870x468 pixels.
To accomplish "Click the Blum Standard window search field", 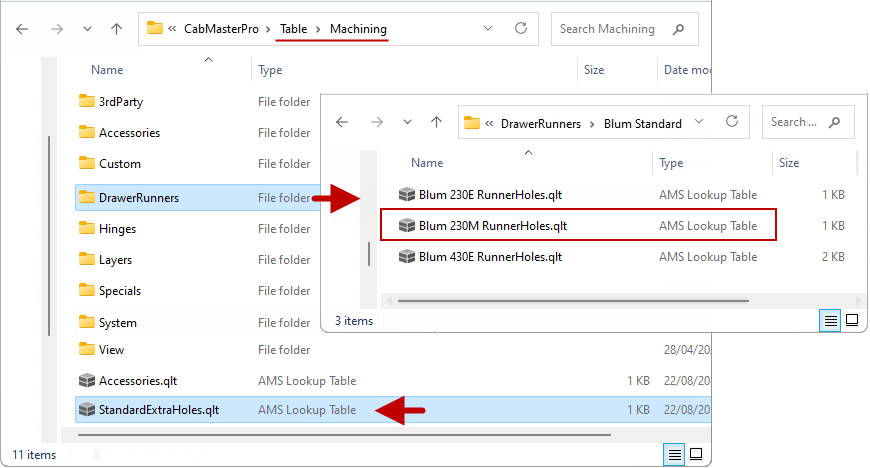I will tap(808, 122).
